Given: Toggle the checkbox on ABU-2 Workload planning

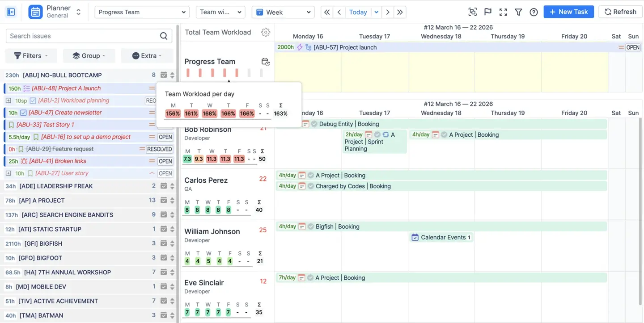Looking at the screenshot, I should pyautogui.click(x=33, y=101).
